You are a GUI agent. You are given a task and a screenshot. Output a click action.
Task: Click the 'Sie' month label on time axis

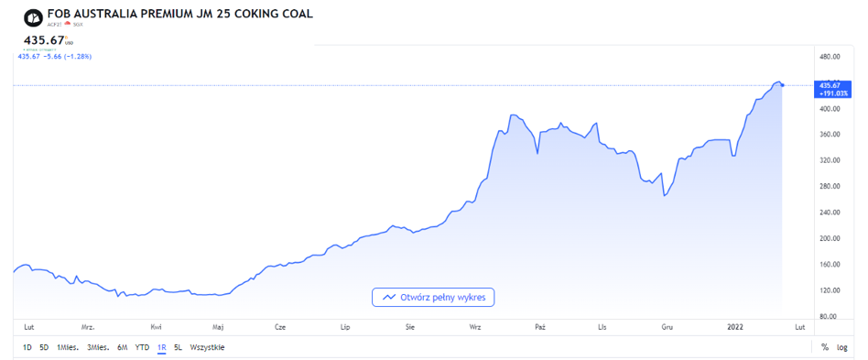click(x=409, y=327)
